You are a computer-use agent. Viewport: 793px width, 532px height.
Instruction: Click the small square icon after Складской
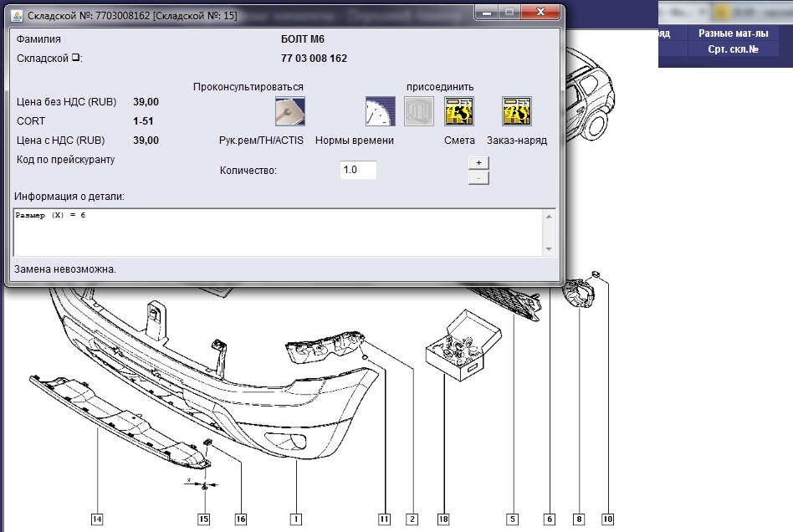tap(75, 58)
